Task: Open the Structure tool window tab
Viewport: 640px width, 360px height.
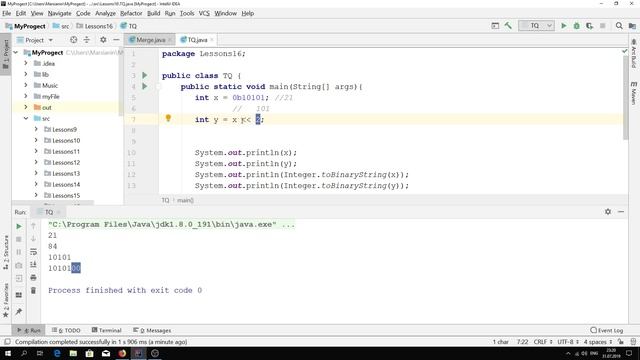Action: click(6, 252)
